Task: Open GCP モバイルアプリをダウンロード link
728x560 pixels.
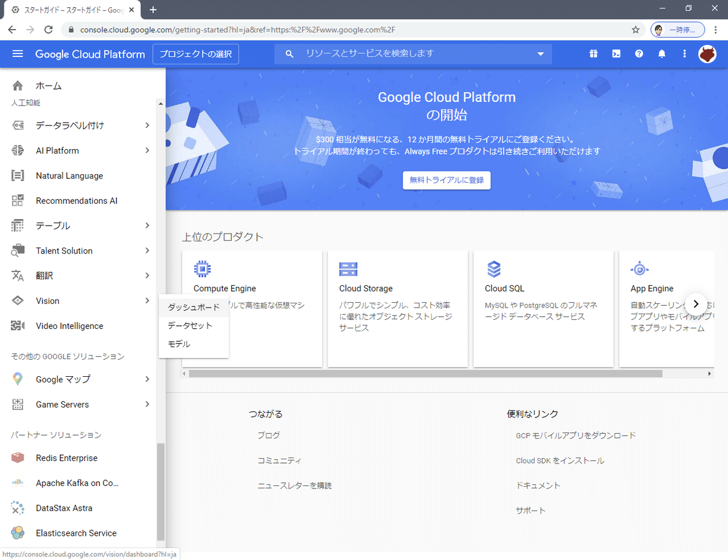Action: pyautogui.click(x=576, y=436)
